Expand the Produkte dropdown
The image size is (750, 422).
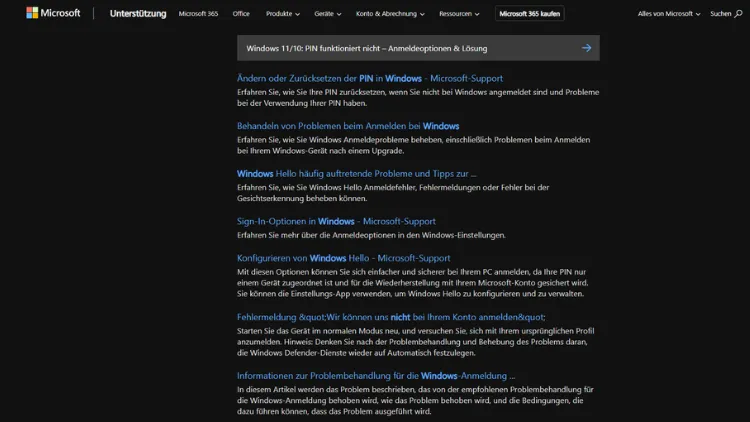283,14
